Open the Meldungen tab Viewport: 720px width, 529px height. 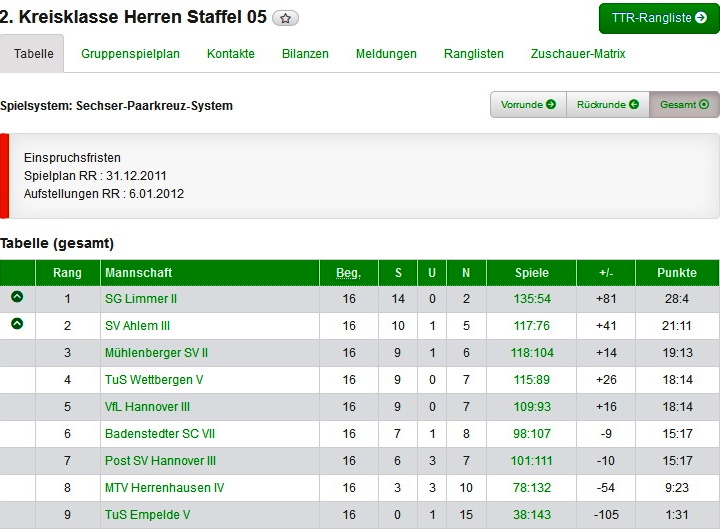click(386, 54)
